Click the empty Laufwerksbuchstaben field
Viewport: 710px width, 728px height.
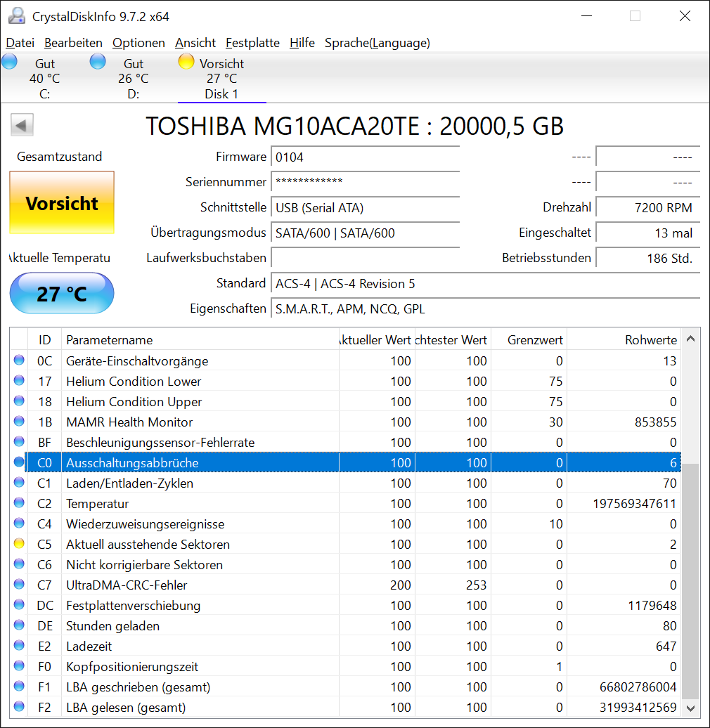365,258
